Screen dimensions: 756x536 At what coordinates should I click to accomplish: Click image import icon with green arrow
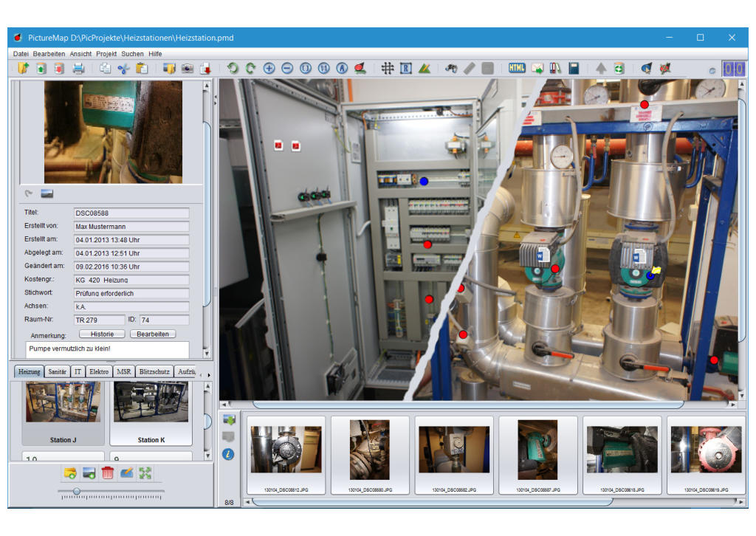click(229, 419)
